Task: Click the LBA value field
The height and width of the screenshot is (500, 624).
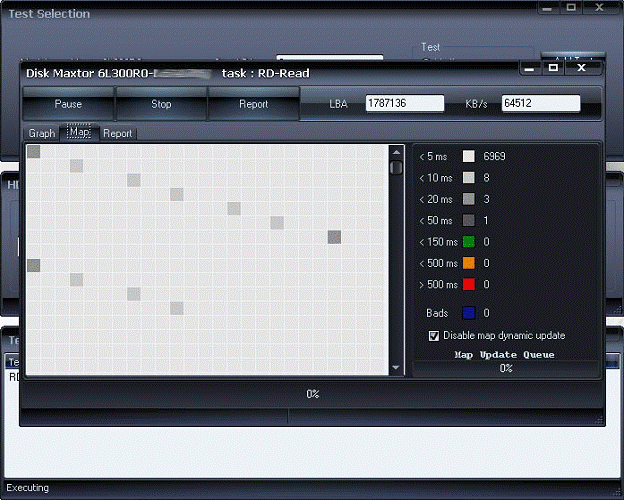Action: pos(405,103)
